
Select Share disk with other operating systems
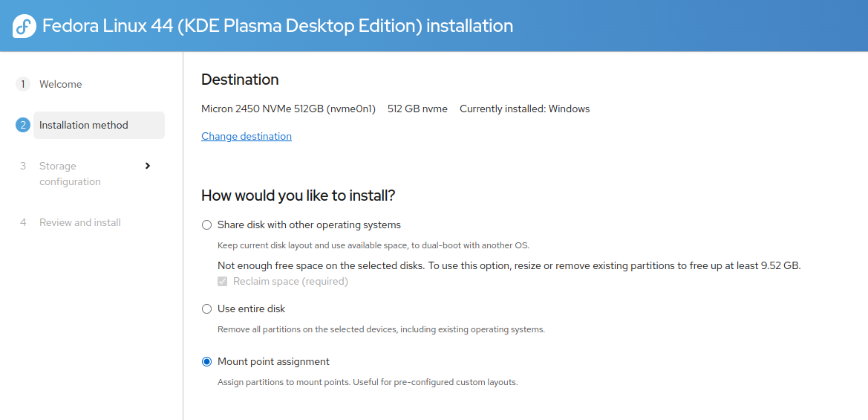[x=206, y=225]
